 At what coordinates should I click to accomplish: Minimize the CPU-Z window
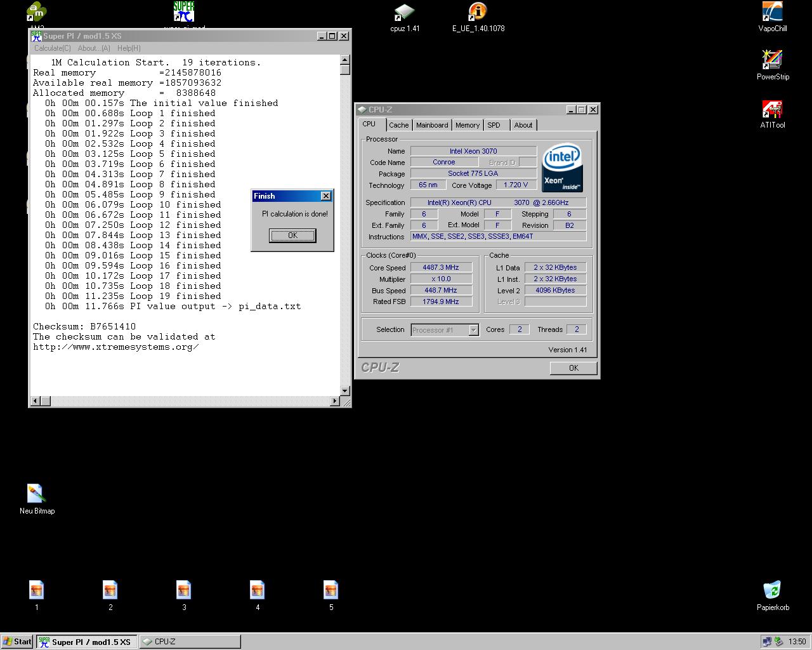click(570, 110)
